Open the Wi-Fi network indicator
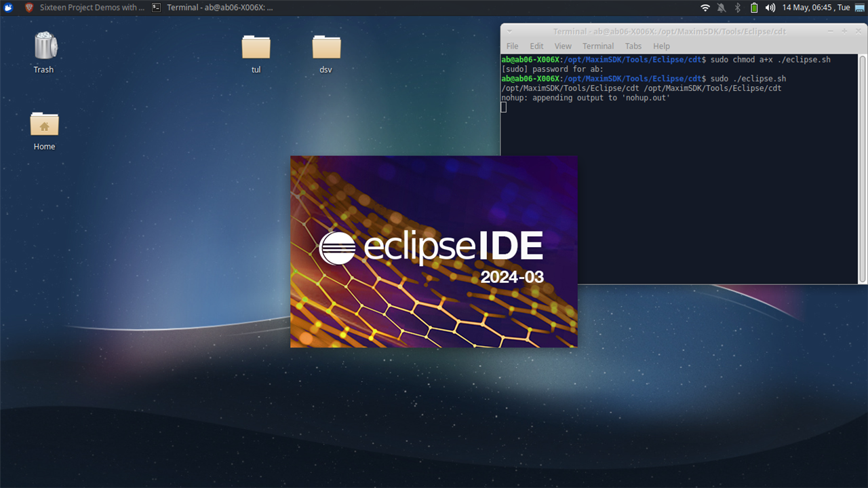Viewport: 868px width, 488px height. coord(705,7)
